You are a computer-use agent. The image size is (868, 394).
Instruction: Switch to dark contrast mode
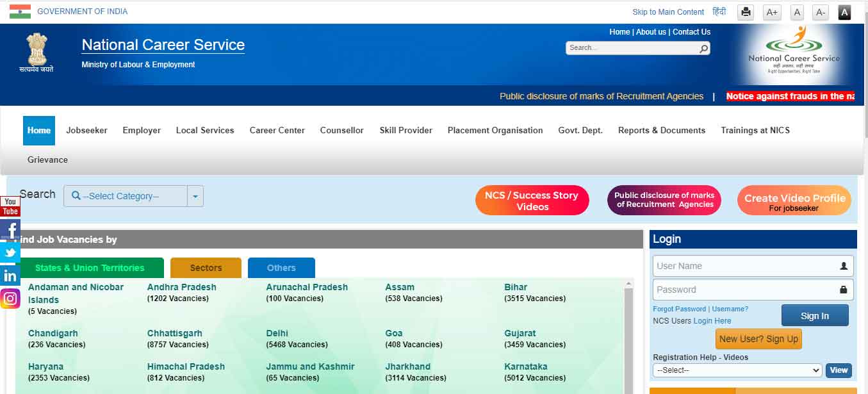coord(844,12)
